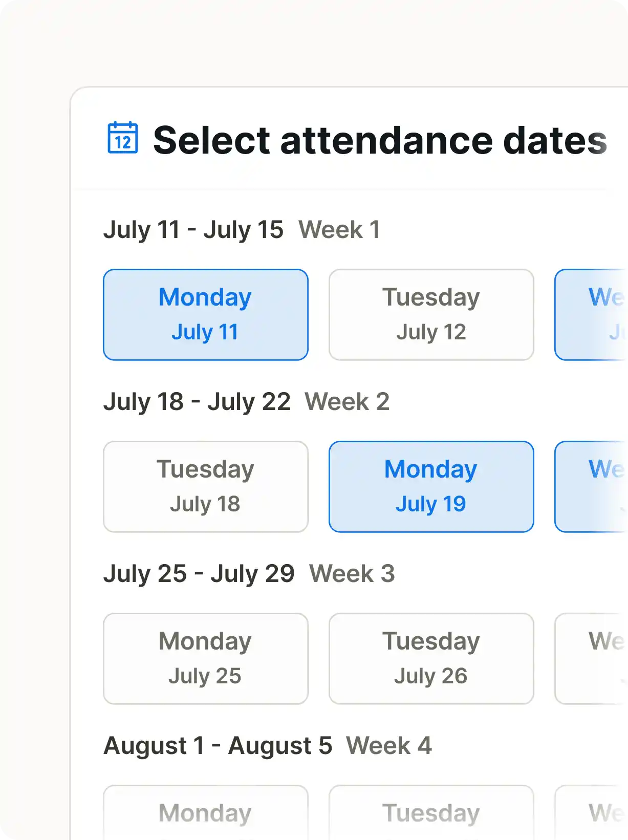Select Tuesday July 12 in Week 1
The height and width of the screenshot is (840, 628).
431,314
